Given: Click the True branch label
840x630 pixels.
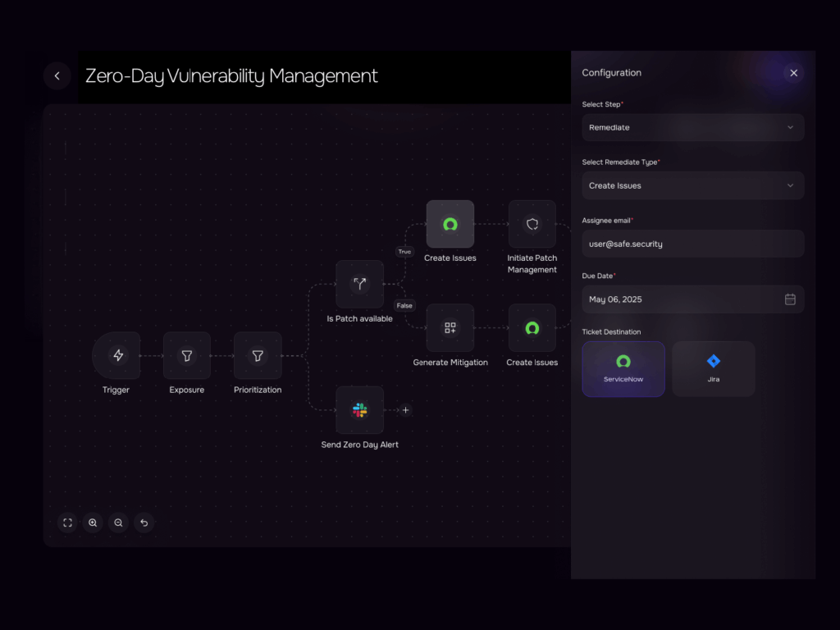Looking at the screenshot, I should tap(404, 251).
